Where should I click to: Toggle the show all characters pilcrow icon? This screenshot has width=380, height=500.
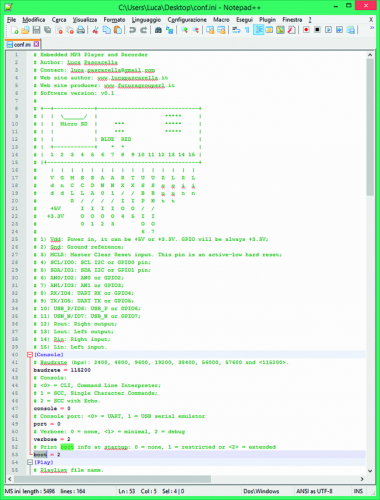tap(247, 30)
